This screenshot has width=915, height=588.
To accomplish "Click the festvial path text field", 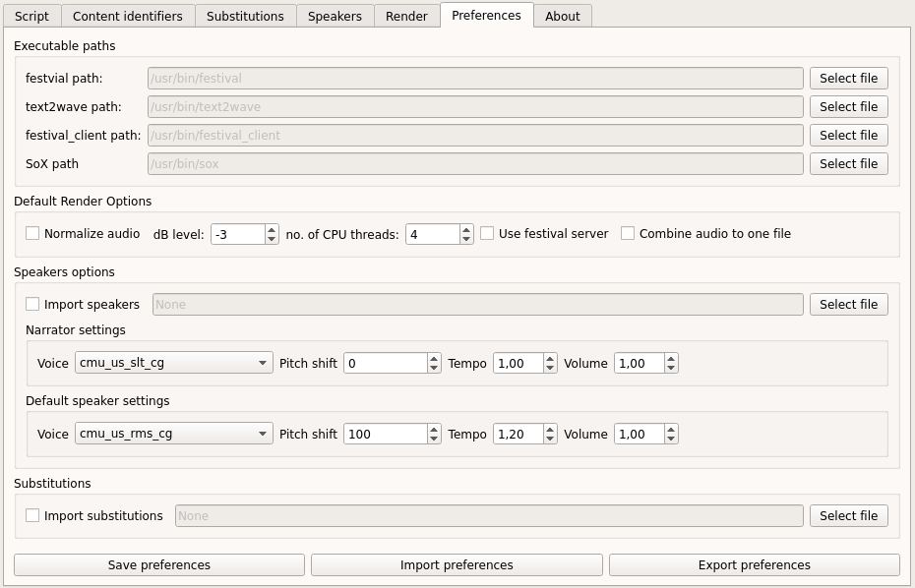I will tap(475, 78).
